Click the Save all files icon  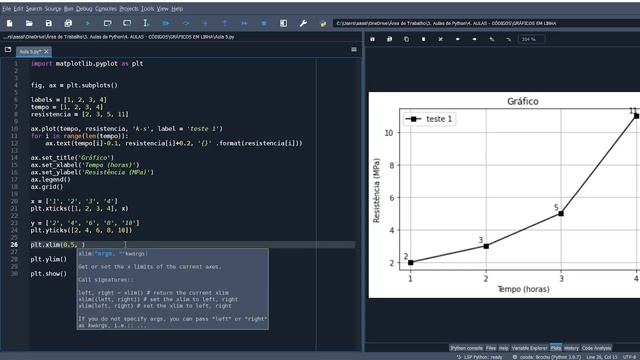tap(68, 24)
